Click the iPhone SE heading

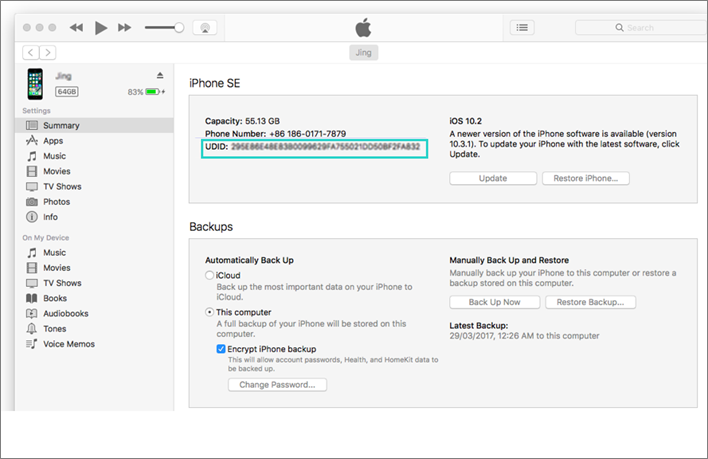point(214,83)
